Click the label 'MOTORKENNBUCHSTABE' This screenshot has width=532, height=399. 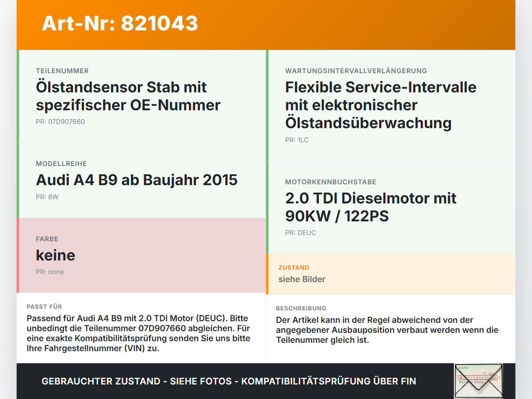click(x=331, y=182)
